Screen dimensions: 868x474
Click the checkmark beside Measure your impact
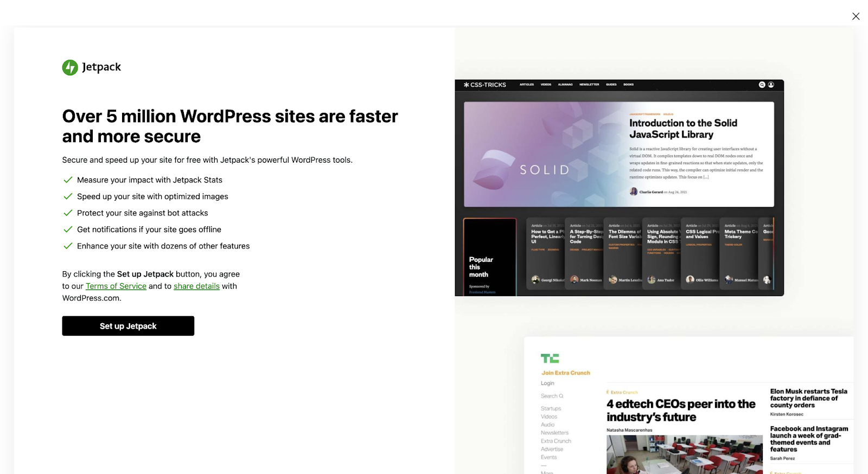pyautogui.click(x=68, y=180)
